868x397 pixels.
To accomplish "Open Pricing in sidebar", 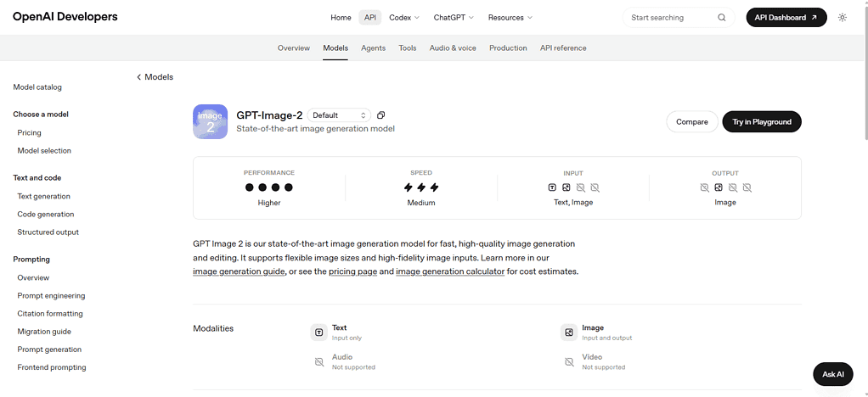I will coord(30,132).
